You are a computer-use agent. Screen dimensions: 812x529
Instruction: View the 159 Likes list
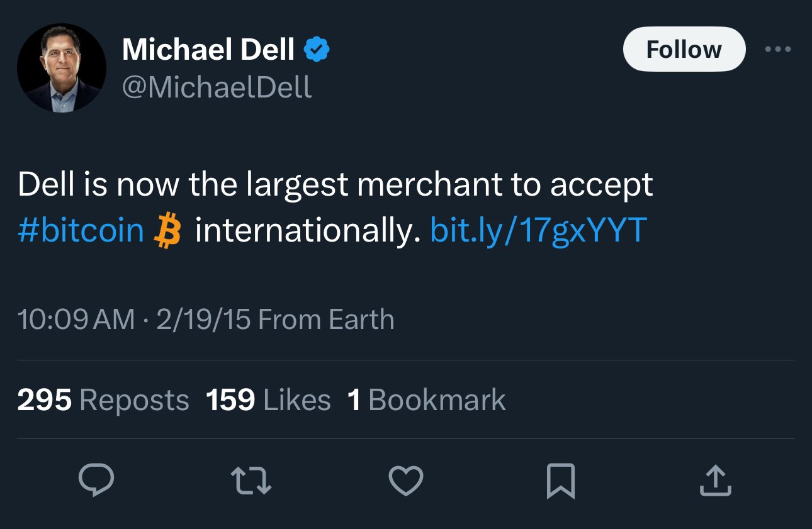269,400
